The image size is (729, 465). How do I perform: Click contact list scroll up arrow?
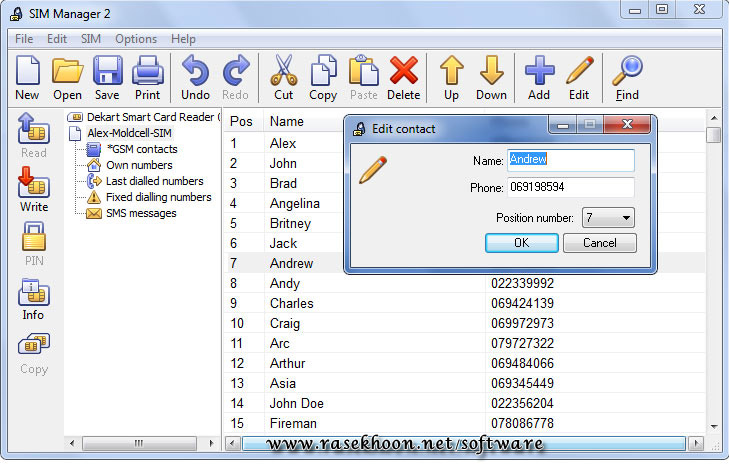pyautogui.click(x=714, y=118)
